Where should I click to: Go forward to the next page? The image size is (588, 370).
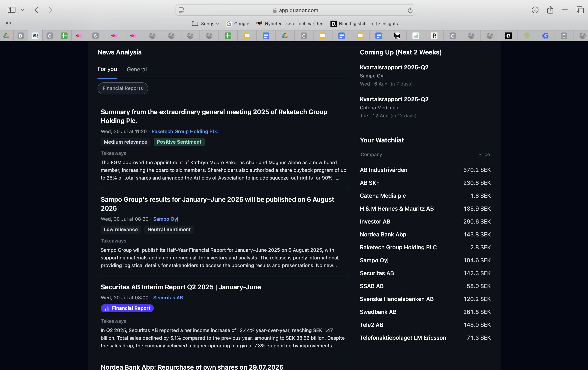click(x=50, y=10)
